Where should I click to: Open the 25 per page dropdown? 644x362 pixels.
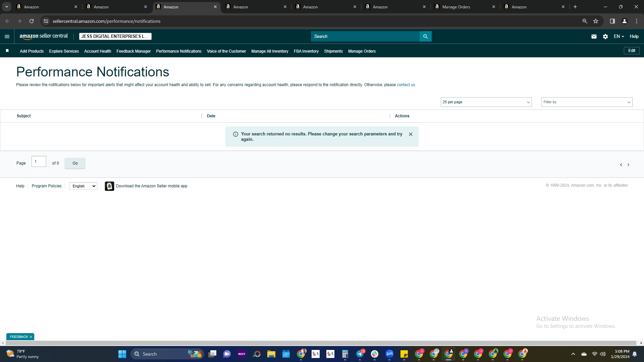[486, 102]
